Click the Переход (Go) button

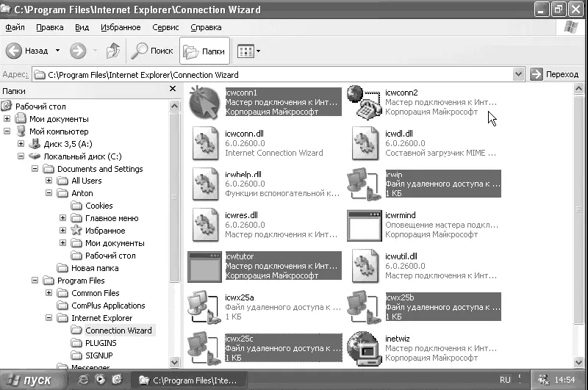pyautogui.click(x=555, y=74)
